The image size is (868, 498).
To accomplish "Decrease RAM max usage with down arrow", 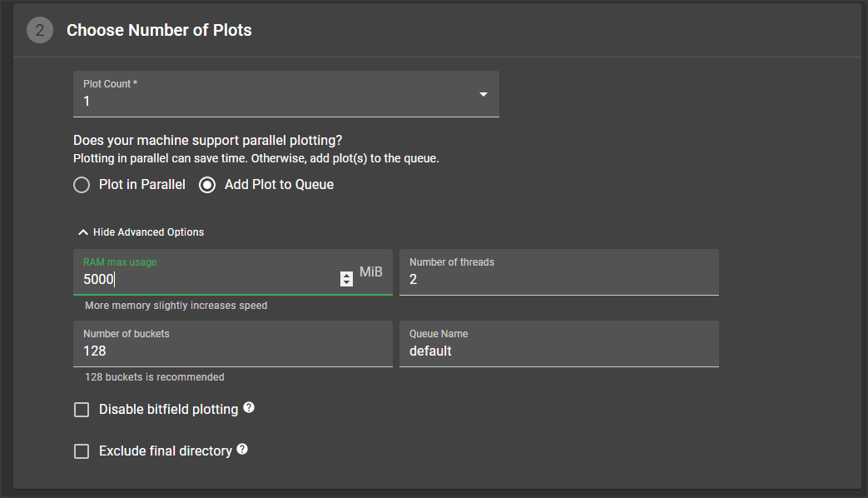I will (x=347, y=283).
